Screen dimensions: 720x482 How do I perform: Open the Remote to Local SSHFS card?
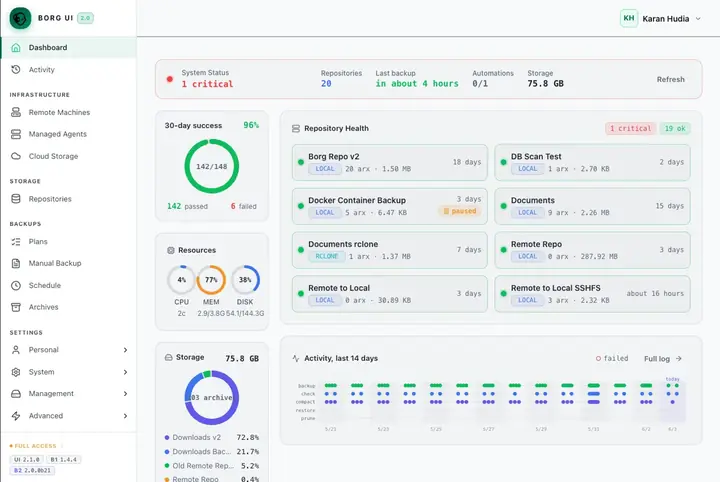[592, 294]
